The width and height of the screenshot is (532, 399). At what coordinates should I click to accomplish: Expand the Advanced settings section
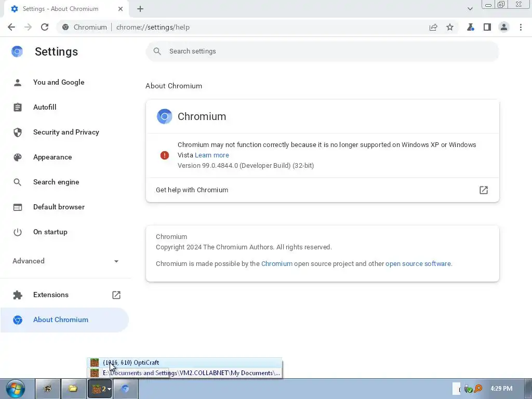pos(65,261)
